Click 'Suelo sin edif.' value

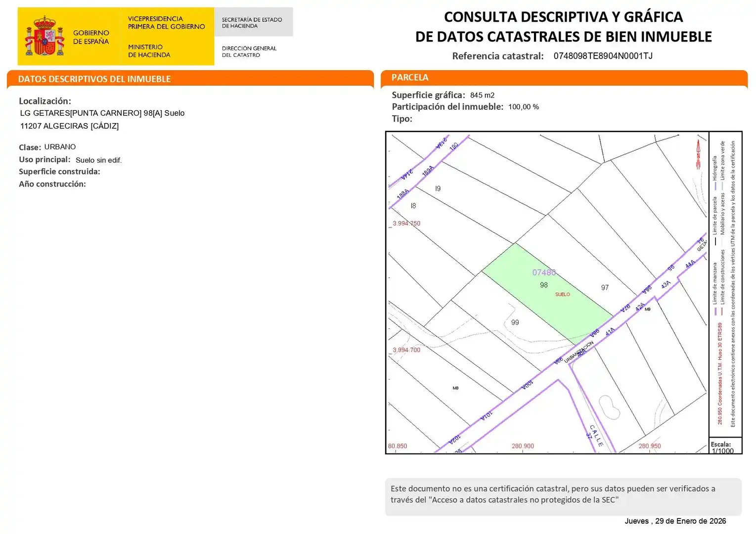pos(98,160)
